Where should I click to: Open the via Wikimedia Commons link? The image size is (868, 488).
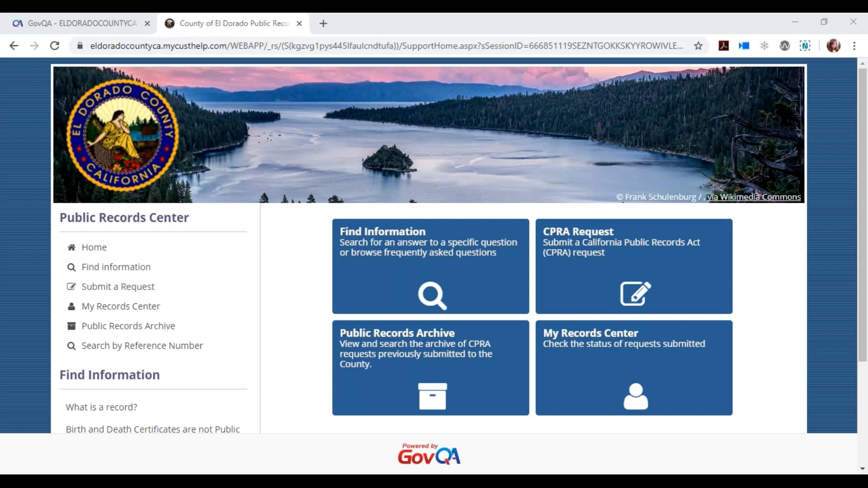pos(754,197)
